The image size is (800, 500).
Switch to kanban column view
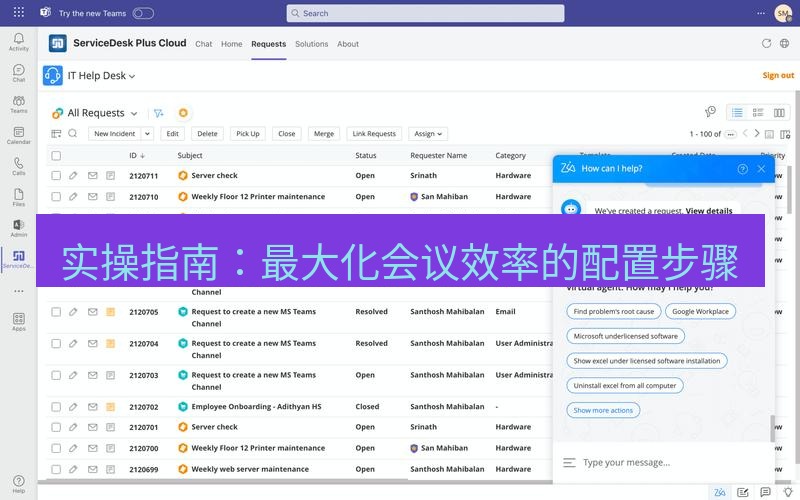pyautogui.click(x=779, y=113)
